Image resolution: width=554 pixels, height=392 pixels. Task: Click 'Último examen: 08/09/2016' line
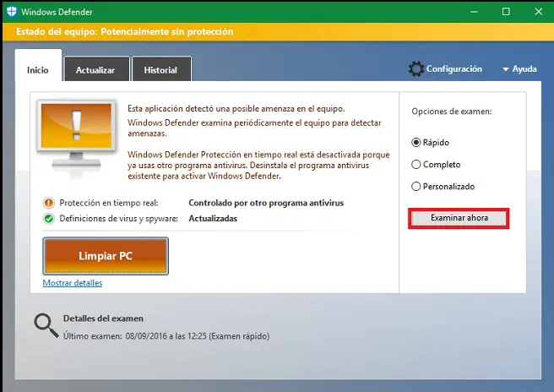(x=166, y=335)
